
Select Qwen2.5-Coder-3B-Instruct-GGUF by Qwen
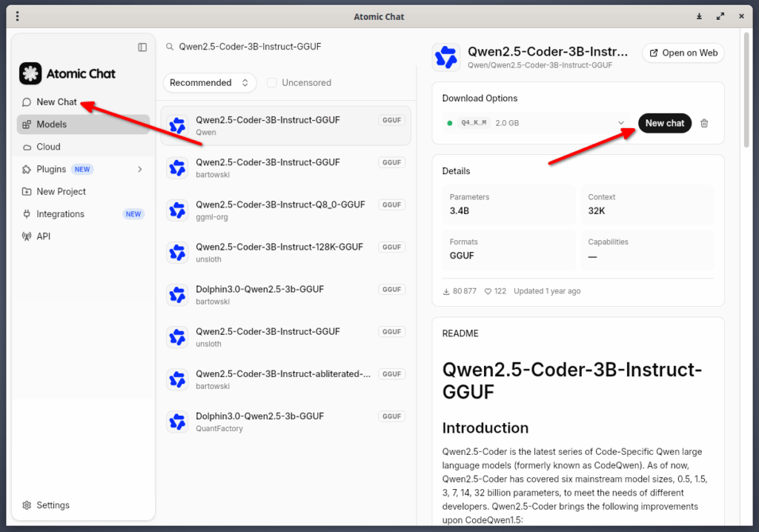pos(285,126)
